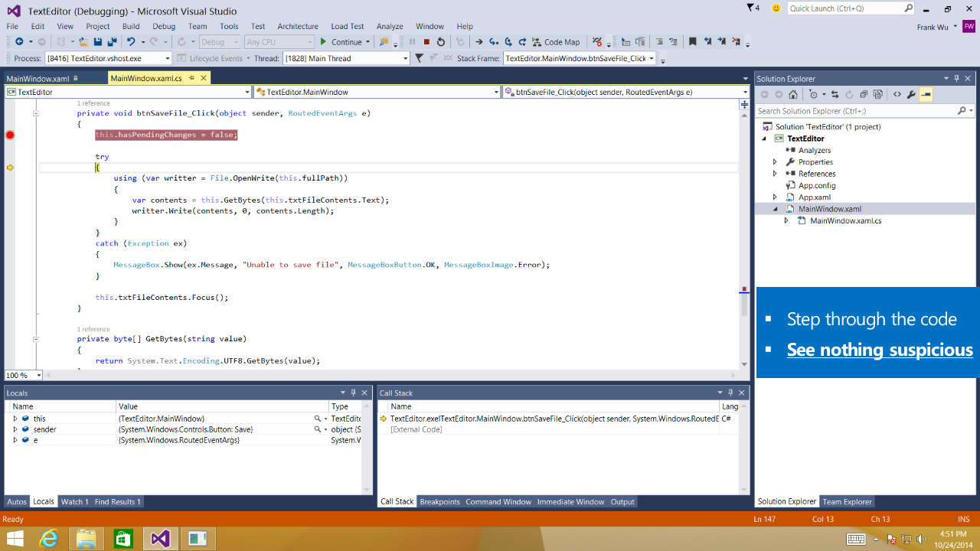Click the Step Over icon
Image resolution: width=980 pixels, height=551 pixels.
pyautogui.click(x=508, y=42)
